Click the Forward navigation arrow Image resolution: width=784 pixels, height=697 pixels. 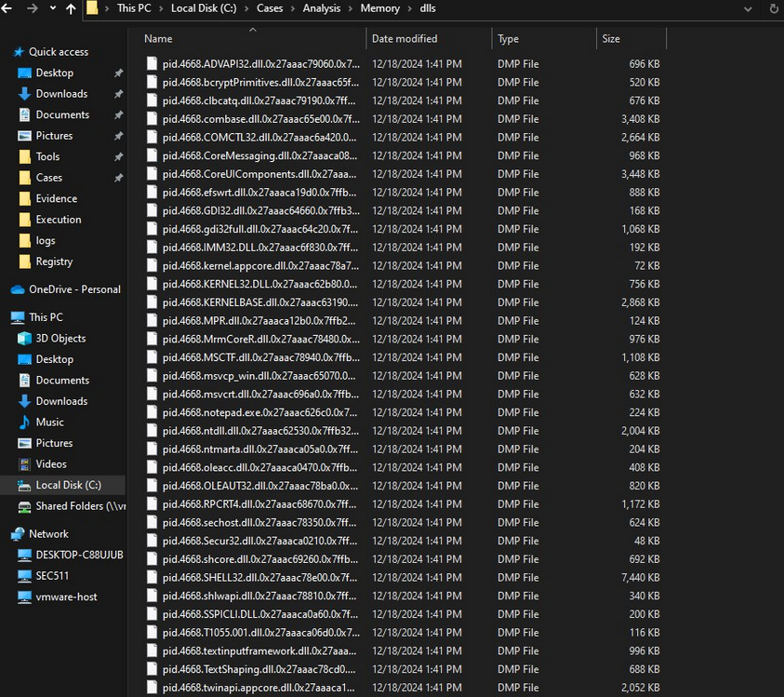coord(33,9)
